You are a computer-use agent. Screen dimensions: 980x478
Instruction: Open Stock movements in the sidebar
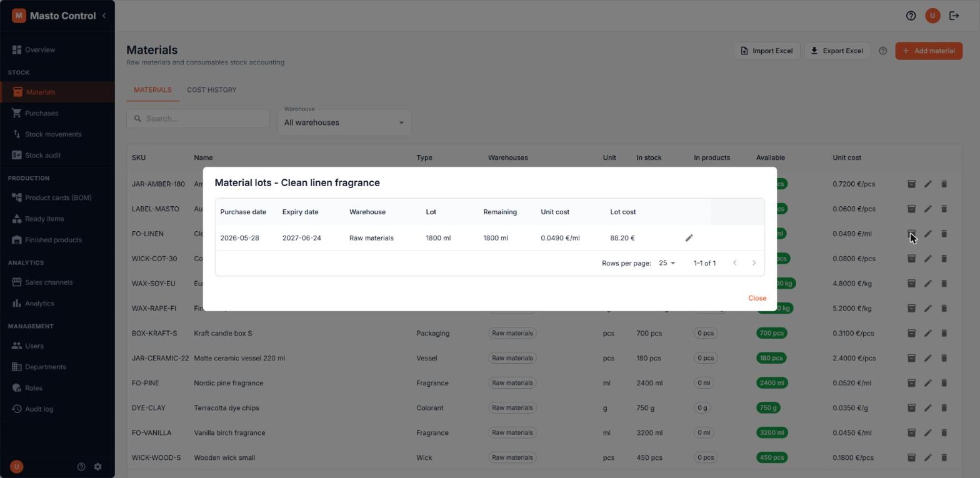click(57, 134)
